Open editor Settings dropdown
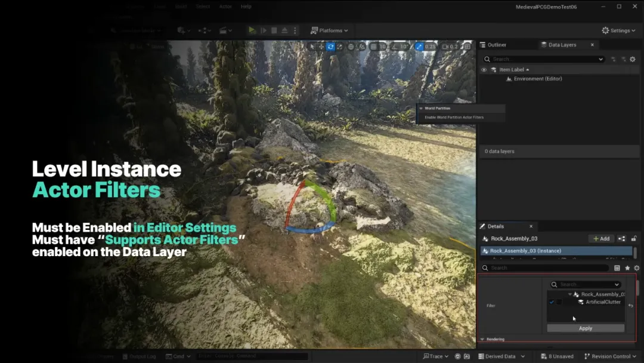The image size is (644, 363). (618, 30)
